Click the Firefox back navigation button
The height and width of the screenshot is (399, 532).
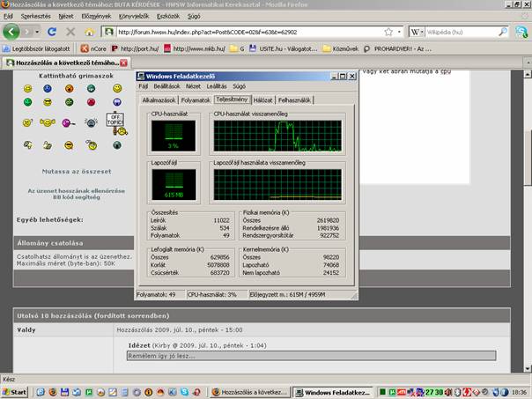(11, 31)
